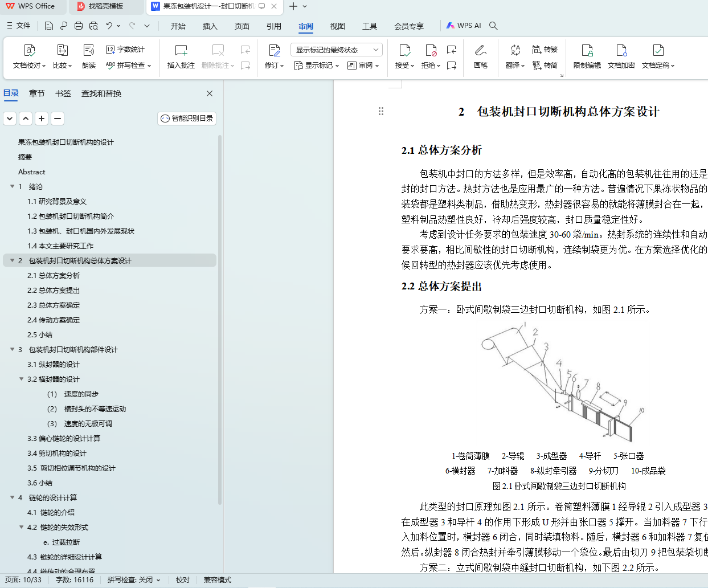Open the 拼写检查 dropdown
Viewport: 708px width, 588px height.
(129, 66)
